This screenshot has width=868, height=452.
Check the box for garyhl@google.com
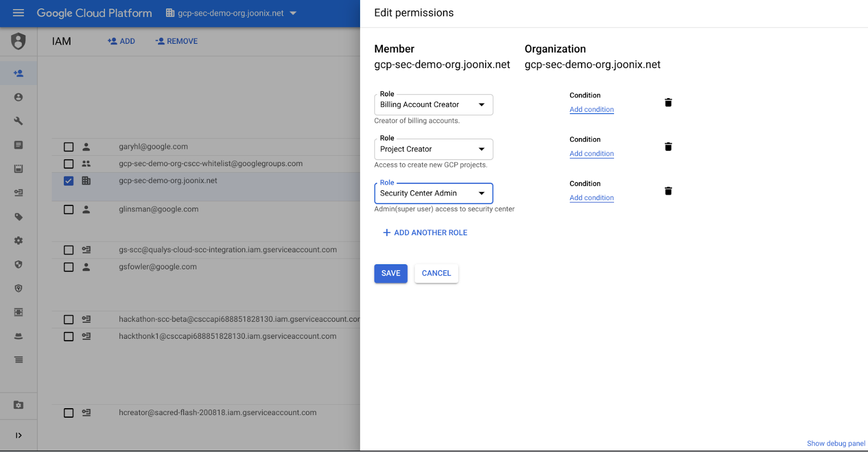69,147
